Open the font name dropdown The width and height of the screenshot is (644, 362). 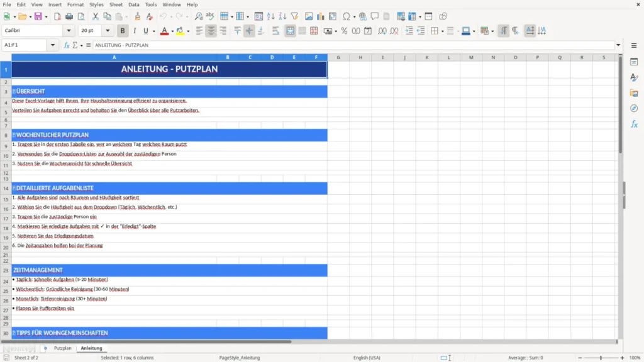(x=69, y=30)
